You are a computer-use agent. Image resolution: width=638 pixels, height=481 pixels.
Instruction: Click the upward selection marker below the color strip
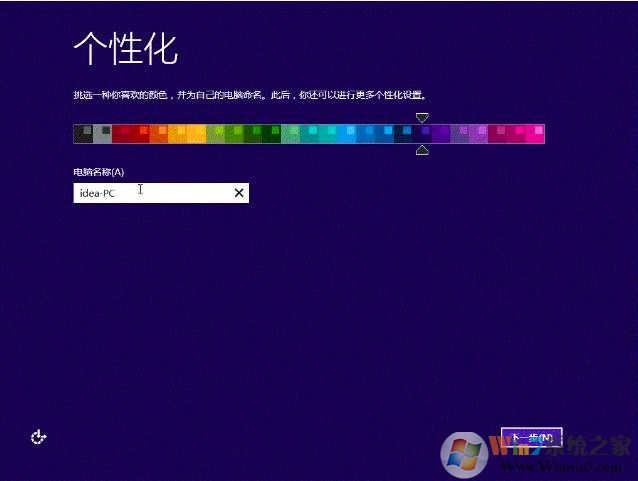point(422,150)
